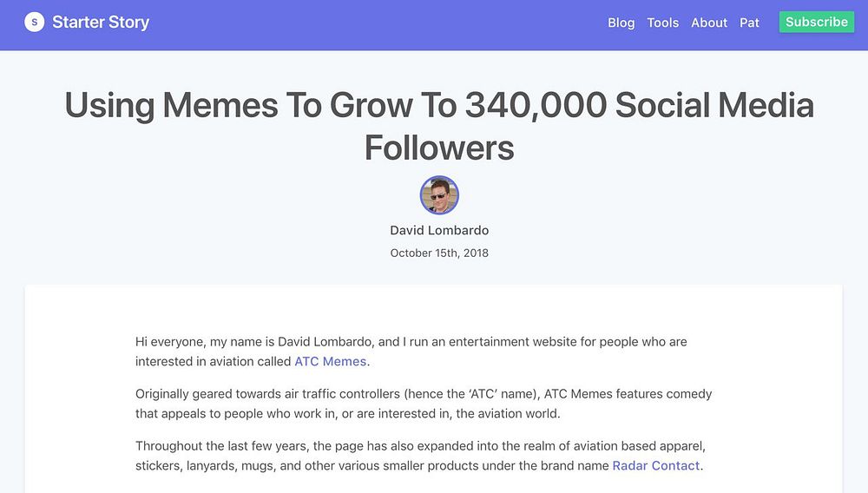Click the October 15th, 2018 publish date
This screenshot has height=493, width=868.
[x=439, y=253]
